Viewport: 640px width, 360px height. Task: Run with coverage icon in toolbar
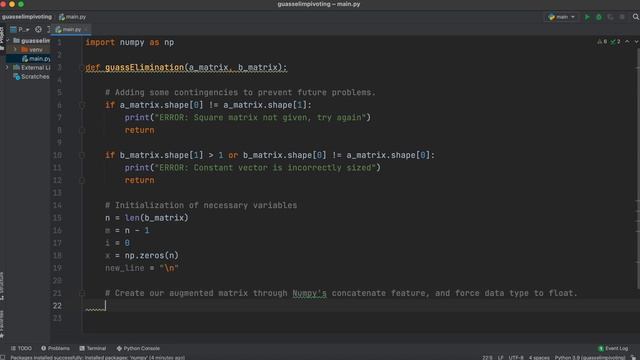(x=610, y=17)
